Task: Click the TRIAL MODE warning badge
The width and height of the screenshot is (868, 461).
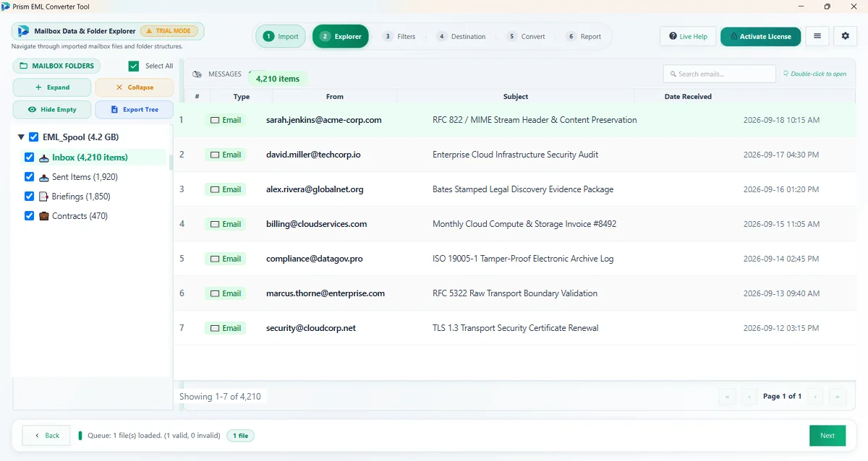Action: click(x=169, y=31)
